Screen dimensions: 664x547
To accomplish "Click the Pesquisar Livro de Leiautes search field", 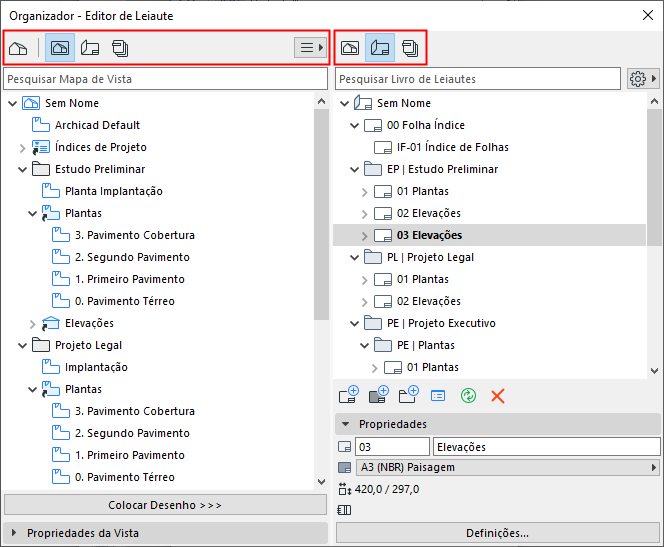I will tap(478, 79).
